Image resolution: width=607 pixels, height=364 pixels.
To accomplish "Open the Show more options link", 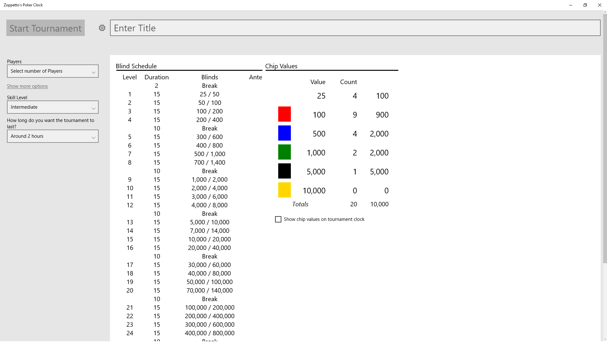I will click(x=27, y=86).
